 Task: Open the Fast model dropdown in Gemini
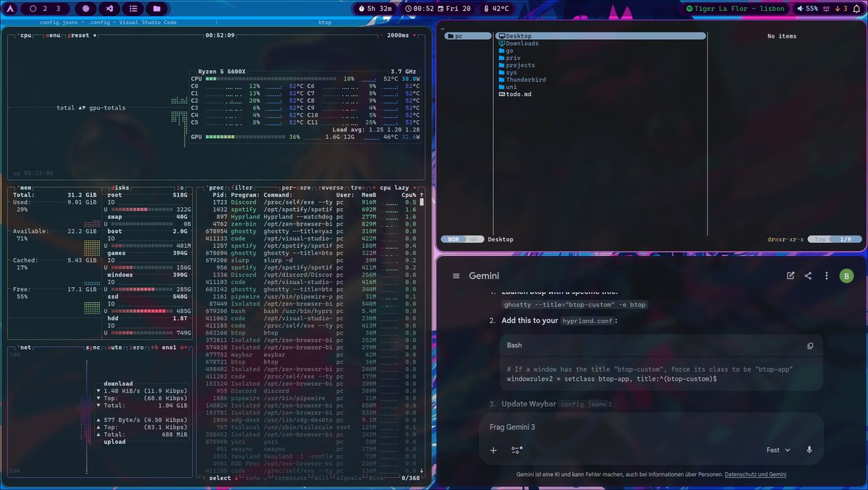(778, 450)
